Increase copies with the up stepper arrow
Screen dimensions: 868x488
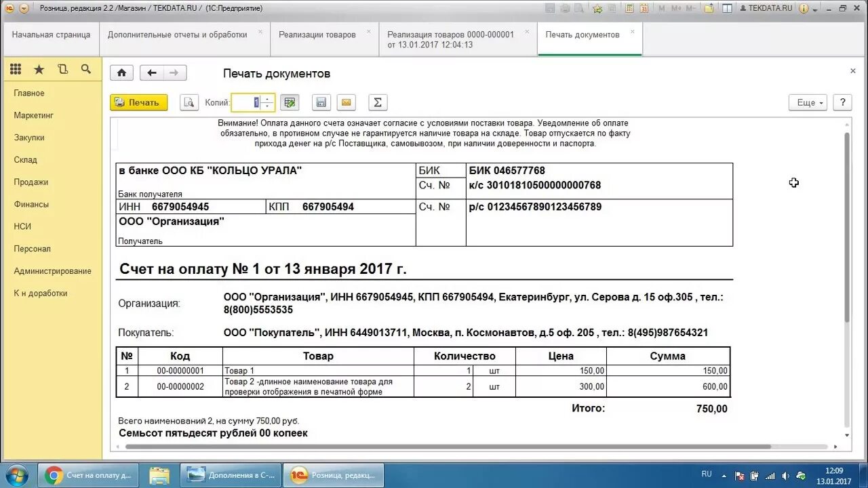268,99
